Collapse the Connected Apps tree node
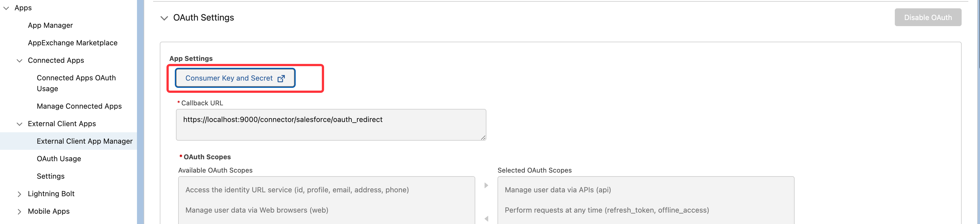 pyautogui.click(x=19, y=61)
